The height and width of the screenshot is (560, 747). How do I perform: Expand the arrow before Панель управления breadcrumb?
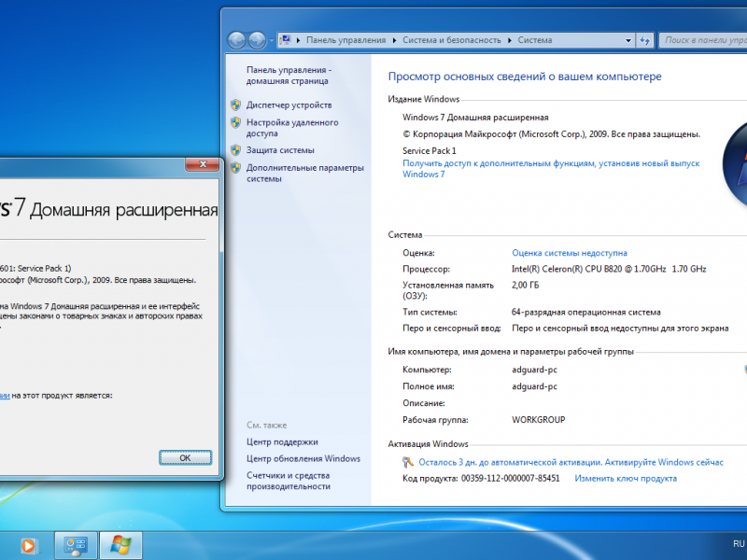point(298,40)
